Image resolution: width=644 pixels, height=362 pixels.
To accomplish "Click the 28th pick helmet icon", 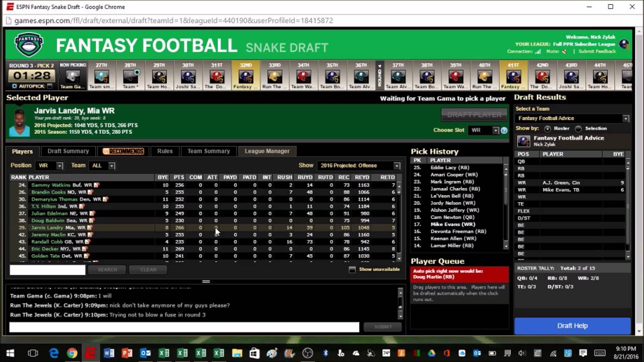I will click(x=130, y=77).
